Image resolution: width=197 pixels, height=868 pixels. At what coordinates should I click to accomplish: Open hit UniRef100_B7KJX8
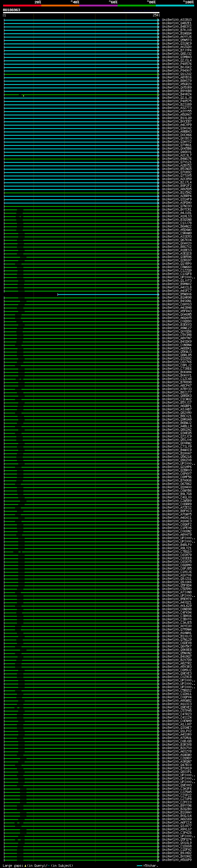tap(177, 30)
